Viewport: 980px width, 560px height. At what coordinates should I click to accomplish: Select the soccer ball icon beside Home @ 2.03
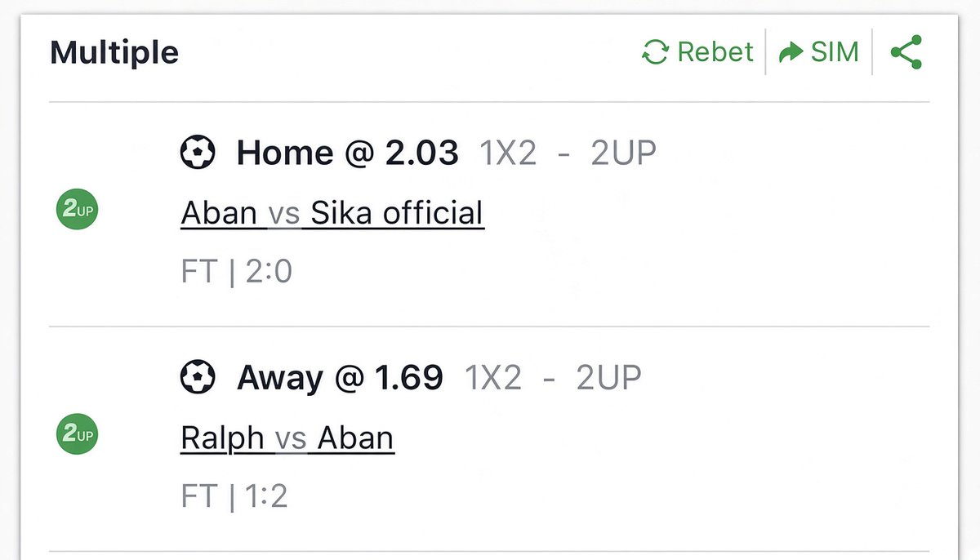point(198,153)
